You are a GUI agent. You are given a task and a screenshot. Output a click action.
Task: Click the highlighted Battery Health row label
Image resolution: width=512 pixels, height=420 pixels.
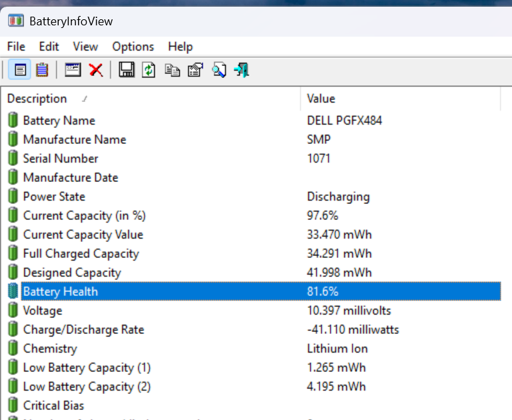pos(61,291)
